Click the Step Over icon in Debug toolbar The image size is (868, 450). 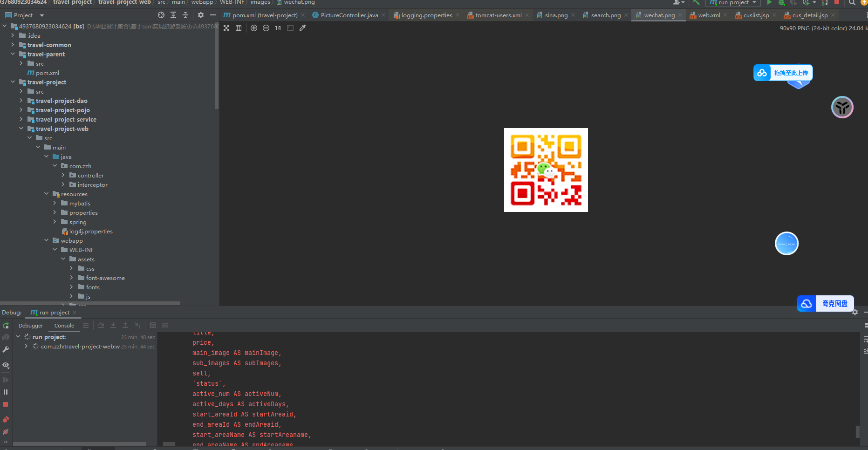101,325
